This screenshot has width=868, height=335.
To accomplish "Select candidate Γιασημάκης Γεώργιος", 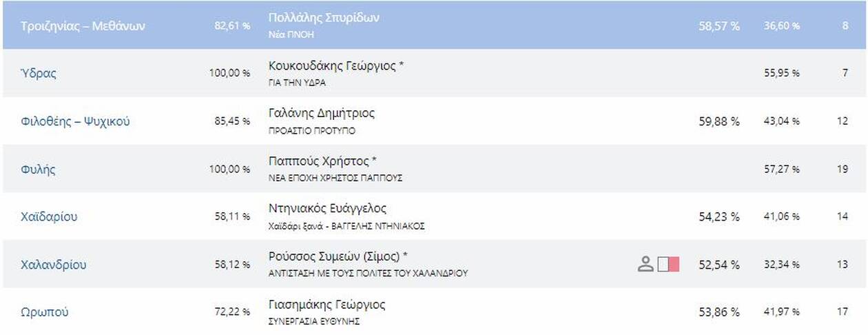I will (327, 305).
